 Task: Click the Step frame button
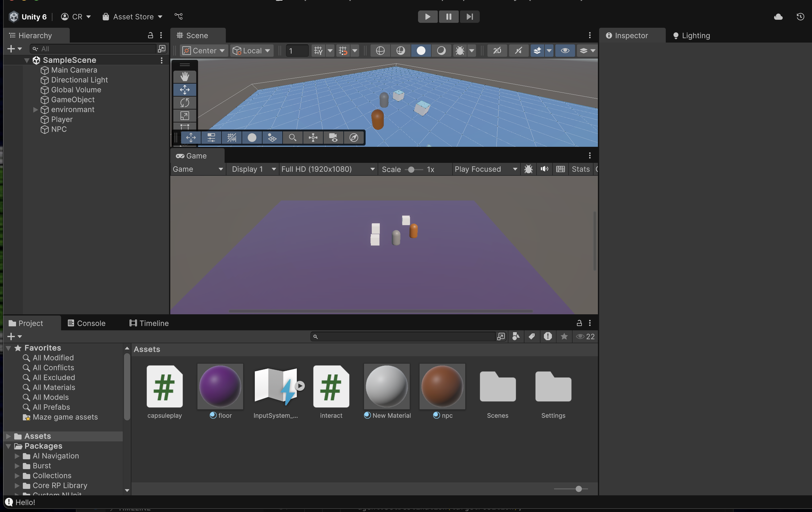click(x=469, y=17)
